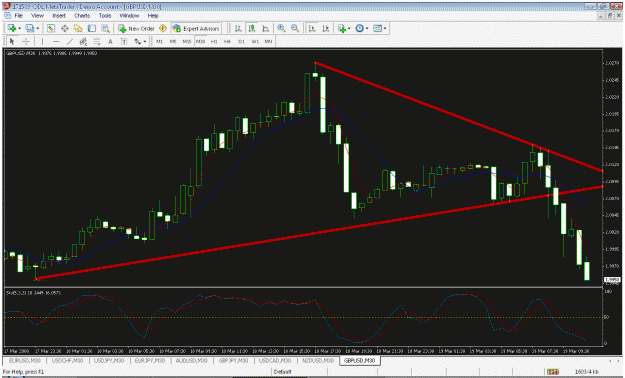This screenshot has width=625, height=378.
Task: Click the Arrows objects icon
Action: point(138,41)
